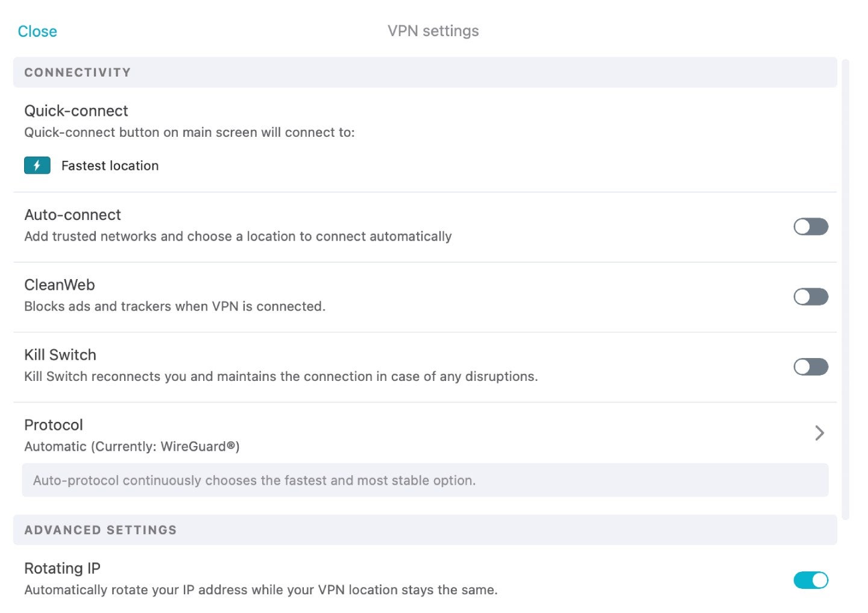The width and height of the screenshot is (868, 613).
Task: Enable the Auto-connect toggle
Action: 811,227
